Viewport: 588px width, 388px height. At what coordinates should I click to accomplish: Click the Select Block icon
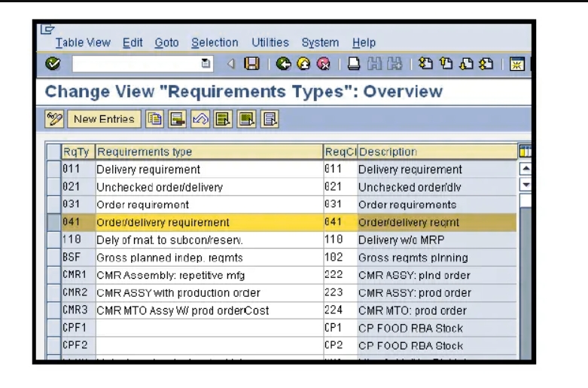pos(246,119)
